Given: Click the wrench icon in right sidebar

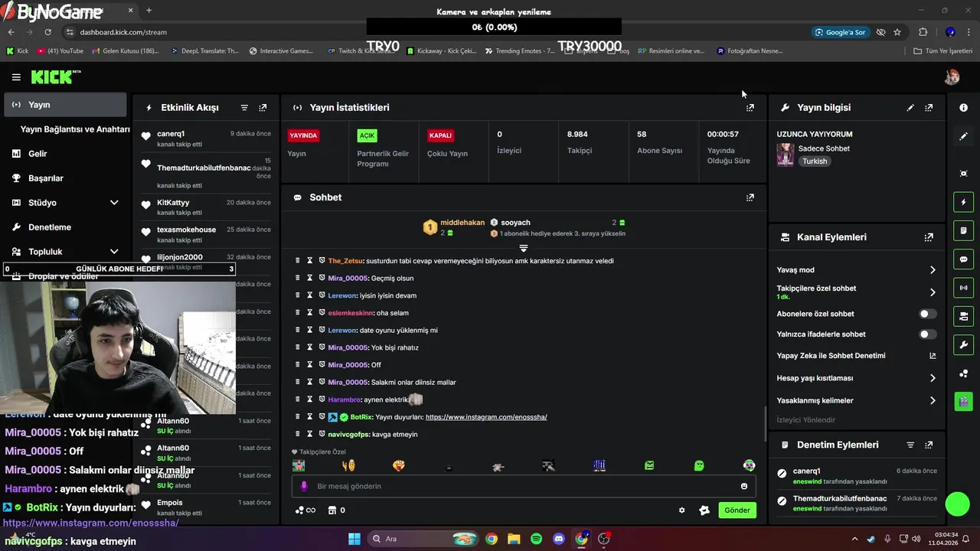Looking at the screenshot, I should coord(963,344).
